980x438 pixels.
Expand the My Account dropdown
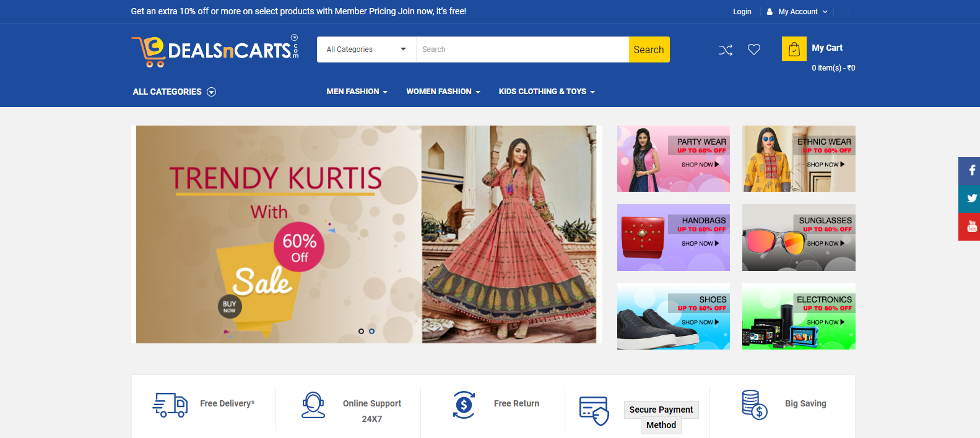[797, 12]
